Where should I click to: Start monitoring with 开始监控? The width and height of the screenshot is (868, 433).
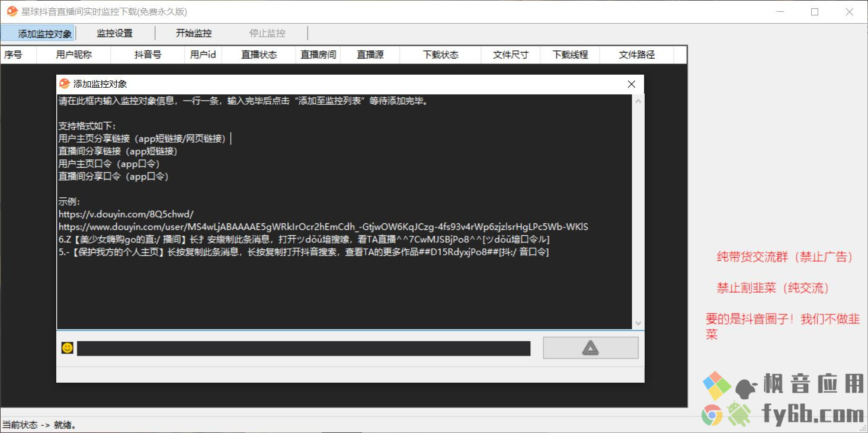[194, 33]
